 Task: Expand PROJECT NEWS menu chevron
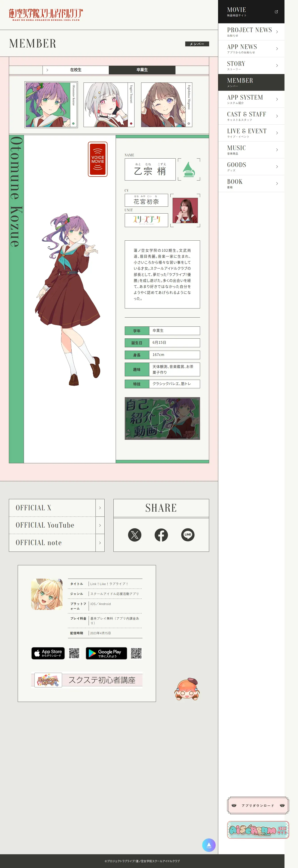[x=277, y=32]
